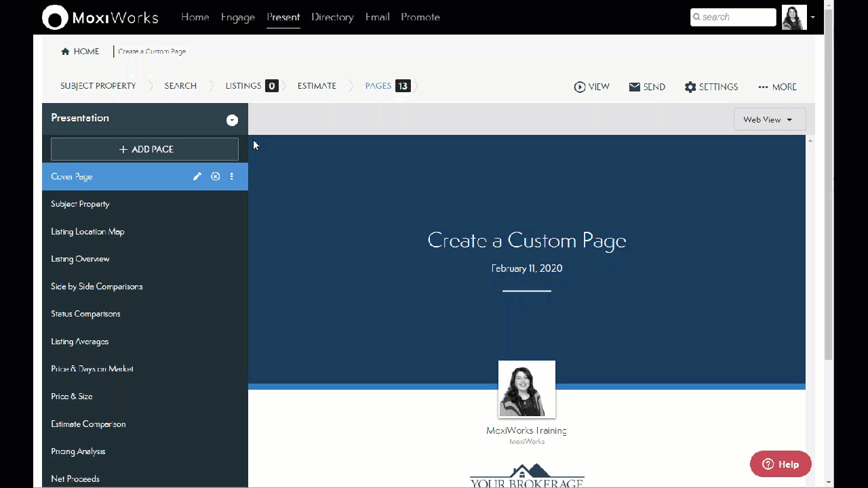Open the Email navigation item
The height and width of the screenshot is (488, 868).
pos(377,17)
